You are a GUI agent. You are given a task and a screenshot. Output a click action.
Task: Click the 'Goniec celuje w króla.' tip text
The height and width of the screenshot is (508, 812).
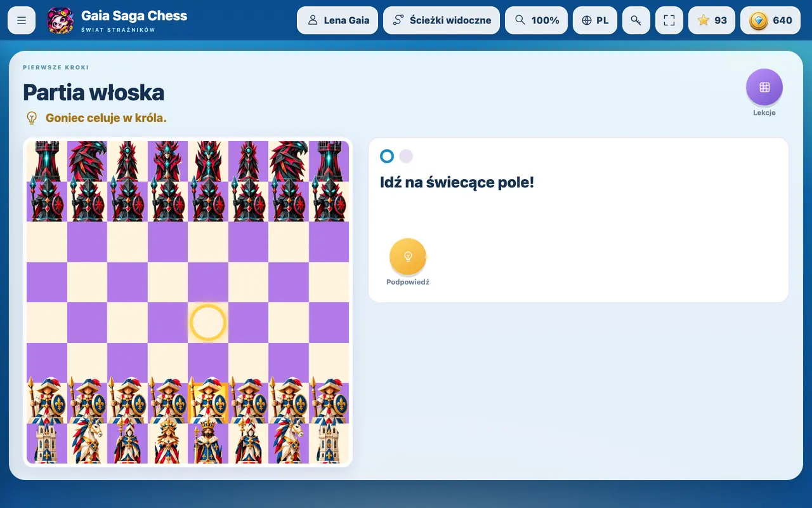106,118
